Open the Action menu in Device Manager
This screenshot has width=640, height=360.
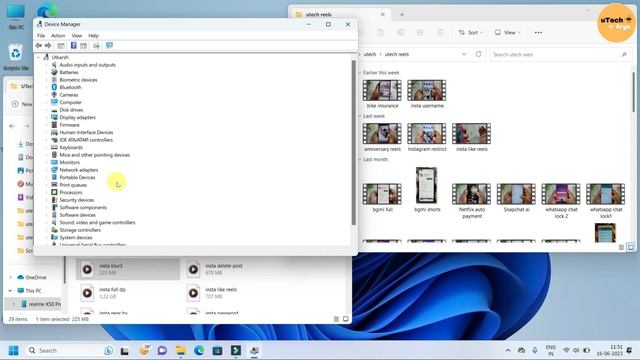pyautogui.click(x=58, y=36)
